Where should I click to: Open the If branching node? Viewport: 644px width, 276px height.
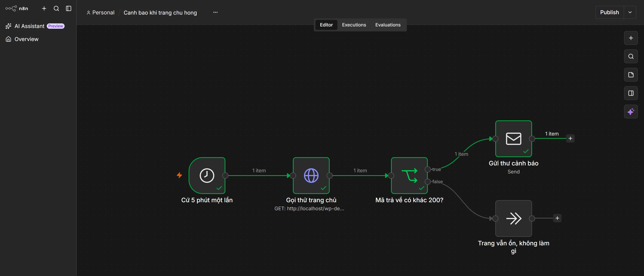[x=409, y=175]
